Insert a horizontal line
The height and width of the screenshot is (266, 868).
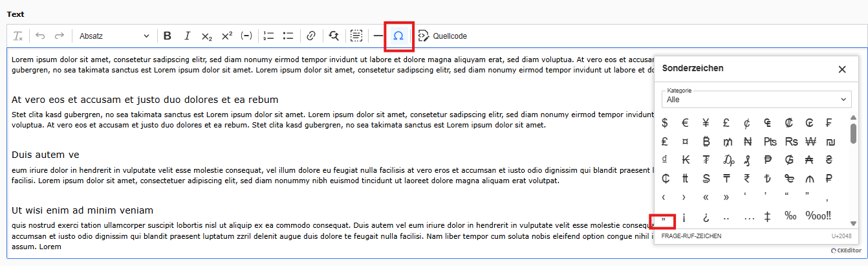coord(378,36)
